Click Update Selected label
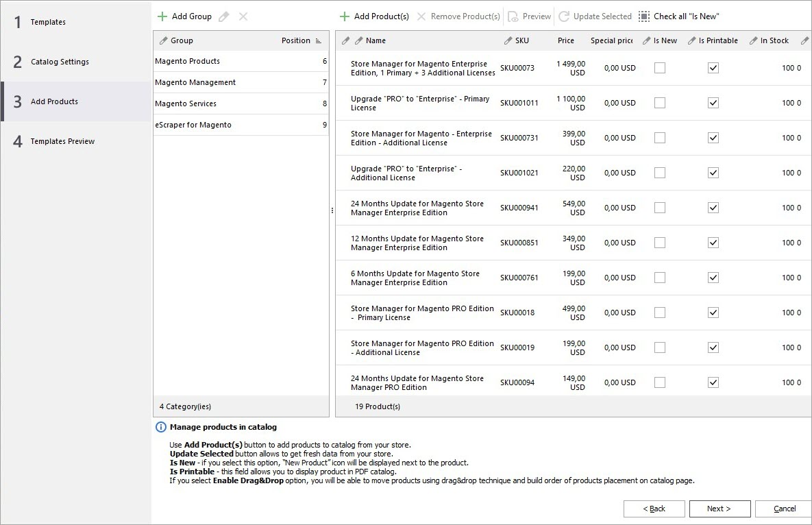This screenshot has height=525, width=812. pyautogui.click(x=602, y=16)
